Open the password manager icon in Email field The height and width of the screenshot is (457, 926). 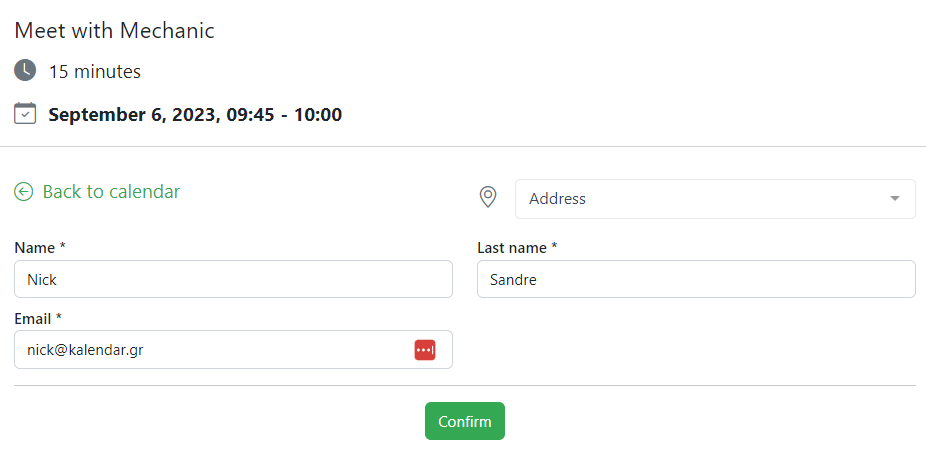click(x=425, y=350)
